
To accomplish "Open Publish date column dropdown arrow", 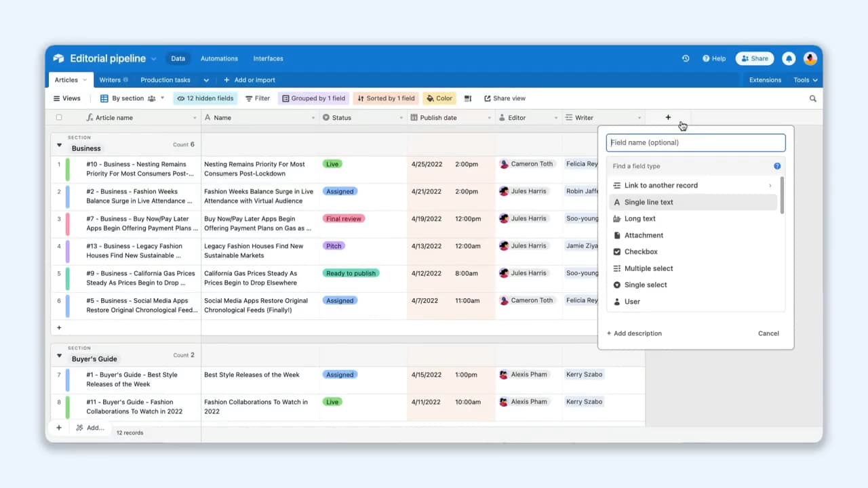I will pos(489,118).
